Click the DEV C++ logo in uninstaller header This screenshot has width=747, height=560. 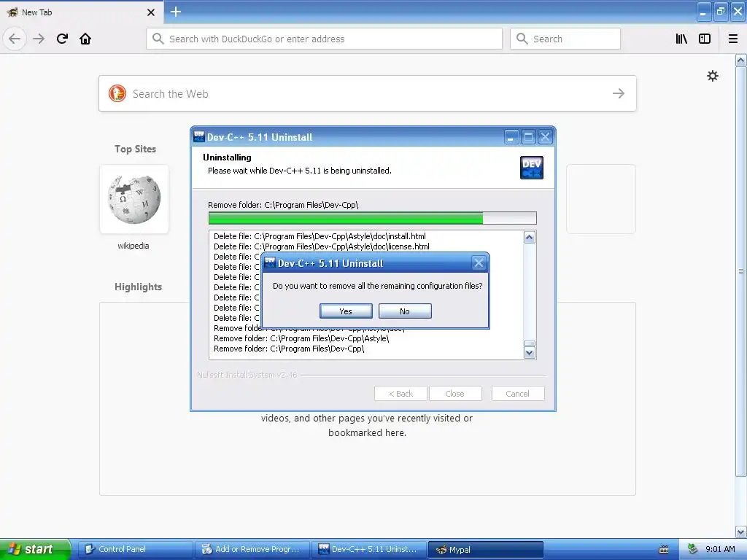pyautogui.click(x=532, y=168)
